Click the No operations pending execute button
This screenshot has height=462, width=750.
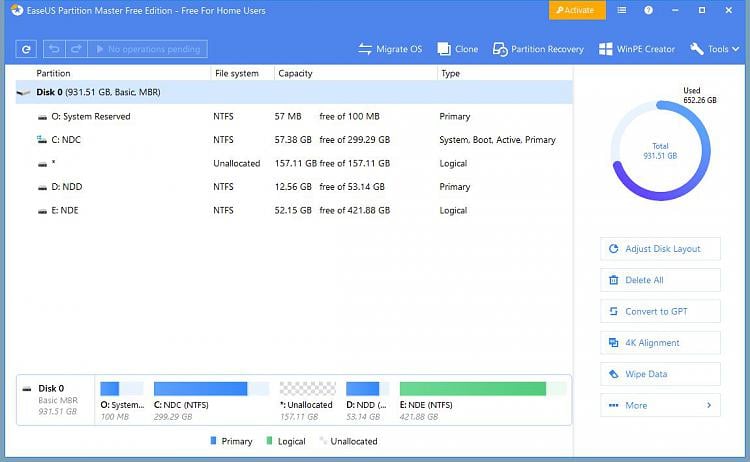[x=148, y=49]
